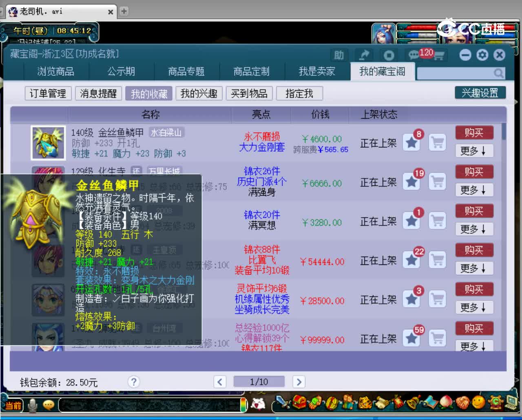Open the shopping cart icon in title bar

439,56
